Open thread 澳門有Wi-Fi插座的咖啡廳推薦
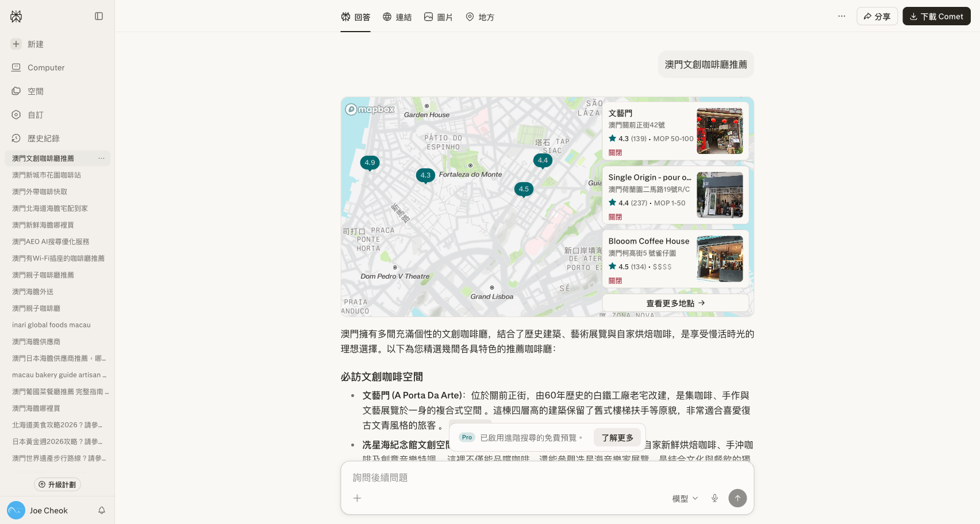 click(x=57, y=259)
